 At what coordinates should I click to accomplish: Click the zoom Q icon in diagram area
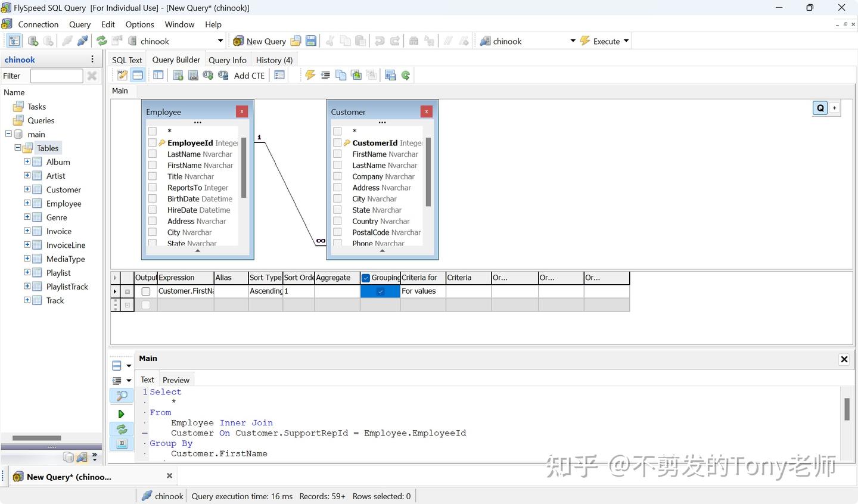[x=820, y=108]
